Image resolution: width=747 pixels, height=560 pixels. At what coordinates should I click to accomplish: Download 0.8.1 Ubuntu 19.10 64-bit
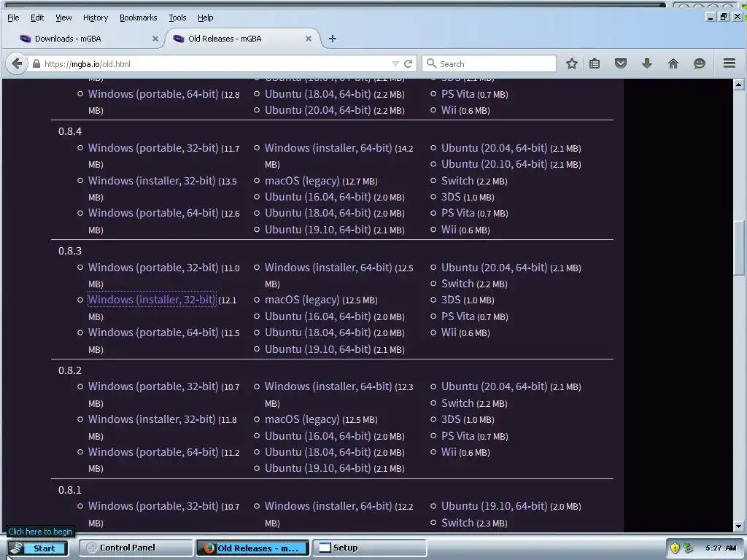(494, 506)
